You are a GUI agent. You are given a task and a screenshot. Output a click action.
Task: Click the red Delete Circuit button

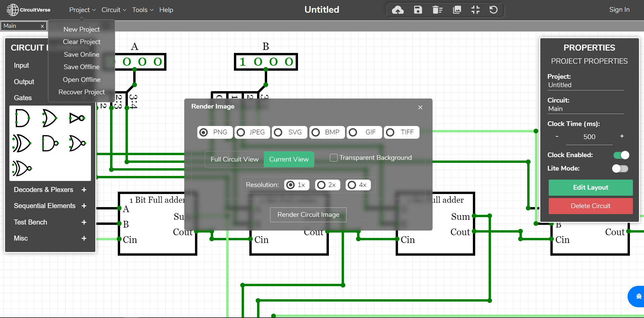pos(590,206)
